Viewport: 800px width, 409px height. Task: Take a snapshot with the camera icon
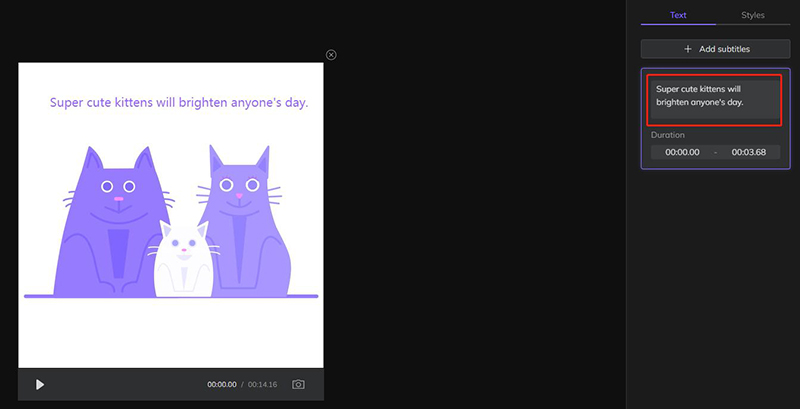point(298,385)
